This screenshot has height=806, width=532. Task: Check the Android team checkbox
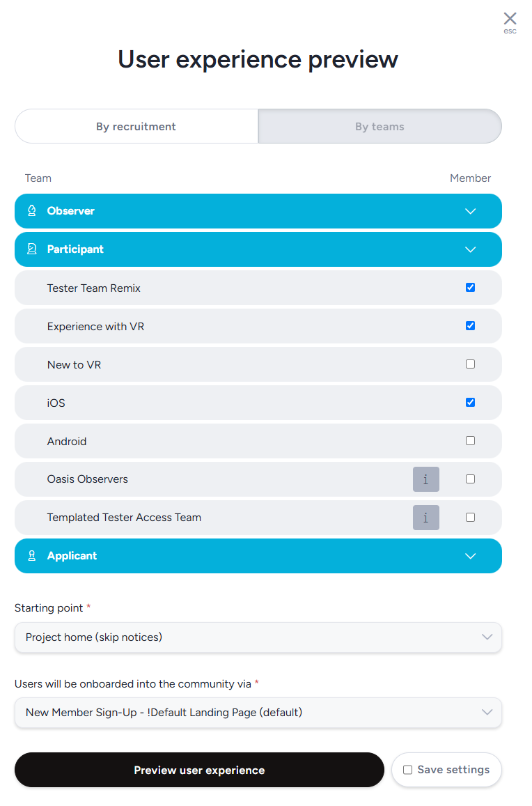pos(470,441)
